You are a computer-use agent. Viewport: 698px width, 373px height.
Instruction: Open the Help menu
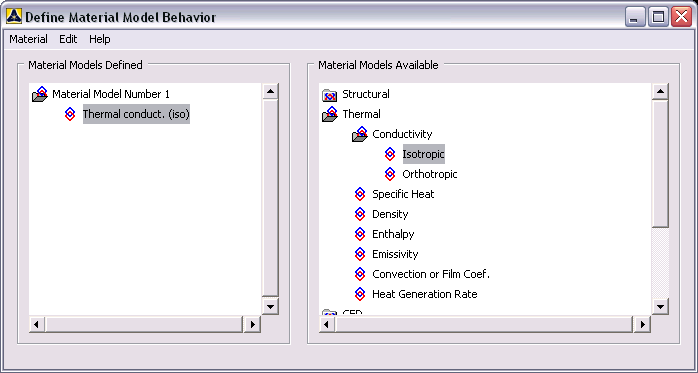pyautogui.click(x=100, y=39)
